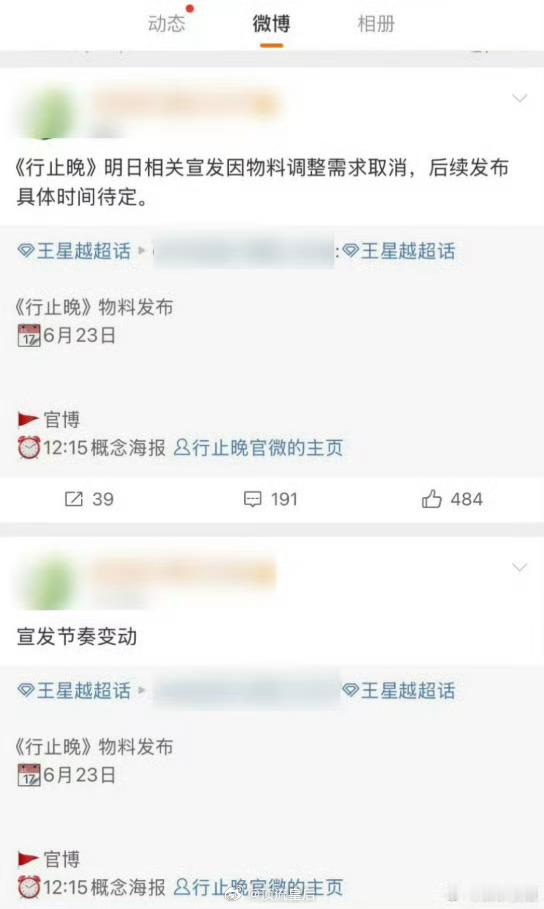544x909 pixels.
Task: Open the second post's right 王星越超话 link
Action: 398,690
